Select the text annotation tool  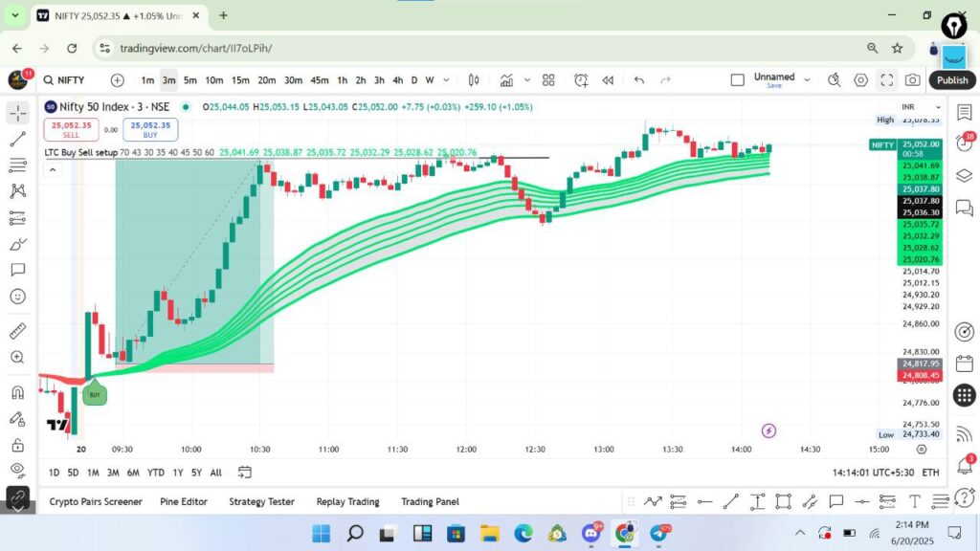(x=17, y=270)
